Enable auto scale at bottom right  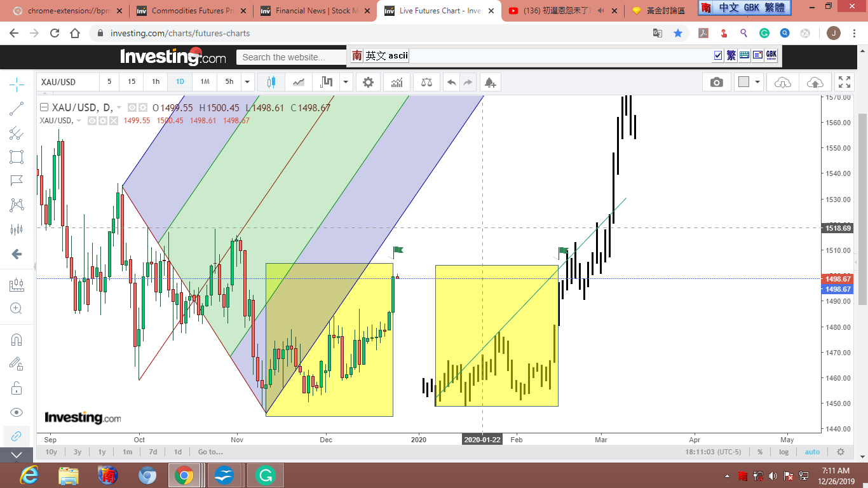(812, 452)
